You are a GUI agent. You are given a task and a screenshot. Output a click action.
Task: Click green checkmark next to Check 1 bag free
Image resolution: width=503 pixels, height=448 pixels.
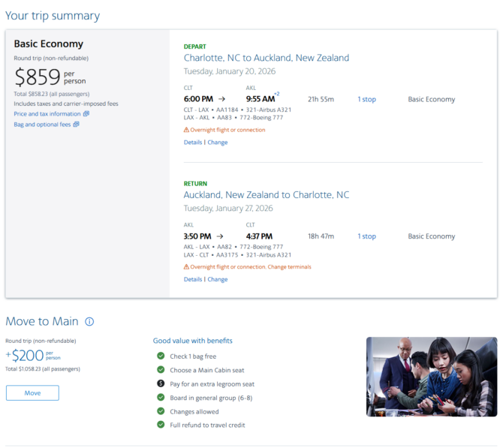point(160,356)
